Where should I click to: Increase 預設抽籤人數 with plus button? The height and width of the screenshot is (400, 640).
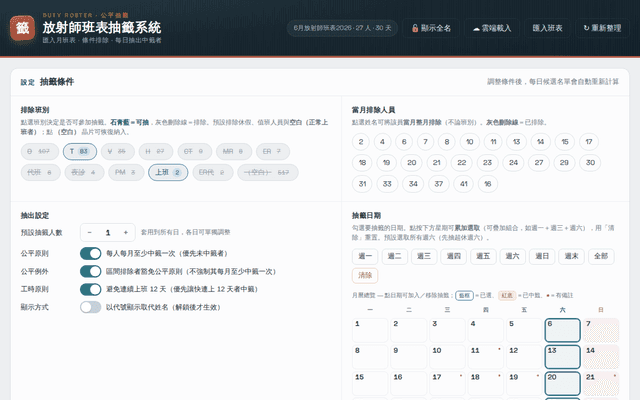click(x=126, y=232)
